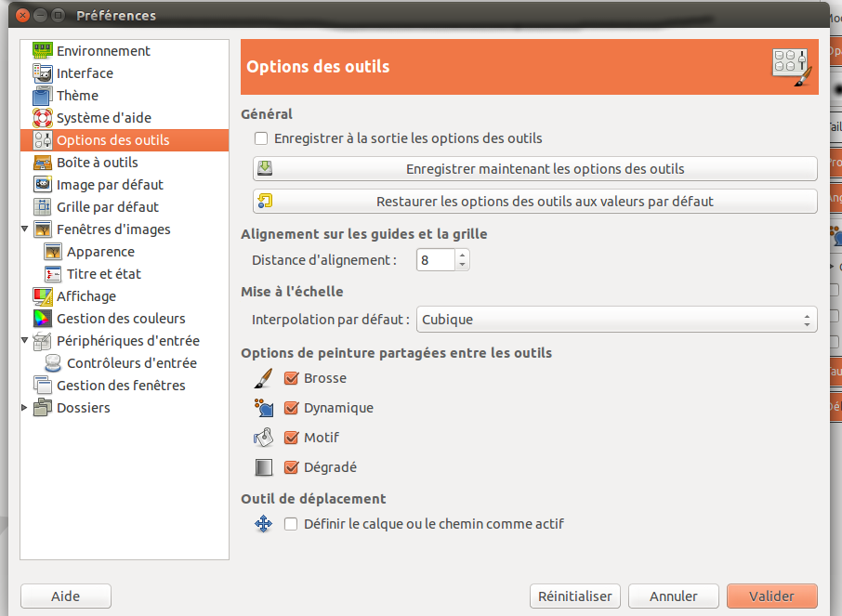Click the Dégradé gradient icon
The image size is (842, 616).
tap(263, 467)
